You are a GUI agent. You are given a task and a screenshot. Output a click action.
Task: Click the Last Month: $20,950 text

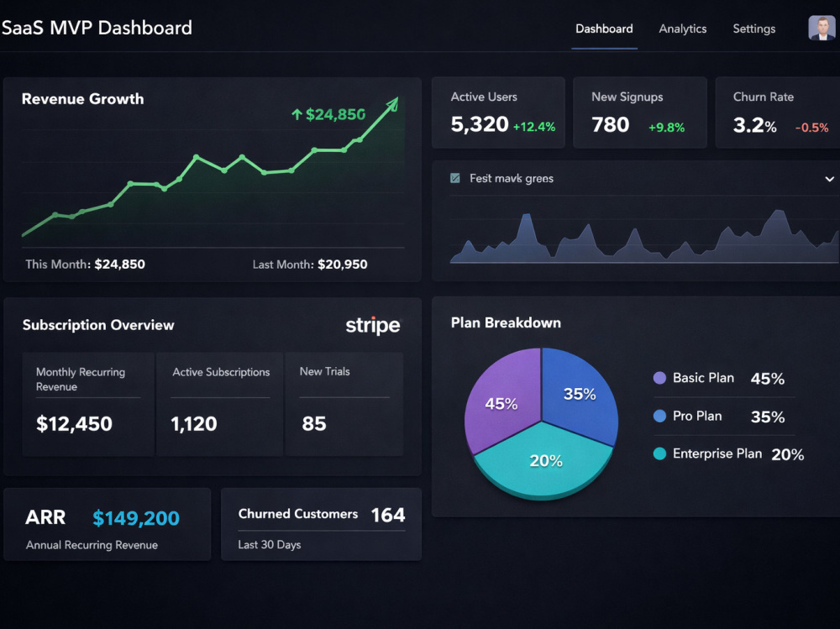tap(310, 265)
